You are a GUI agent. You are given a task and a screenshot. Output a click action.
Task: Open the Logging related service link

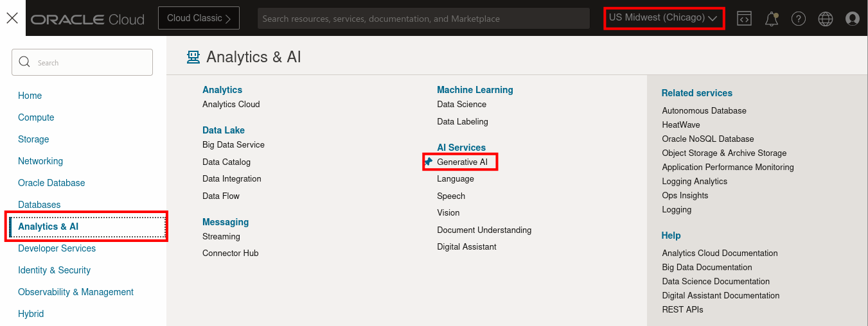677,209
